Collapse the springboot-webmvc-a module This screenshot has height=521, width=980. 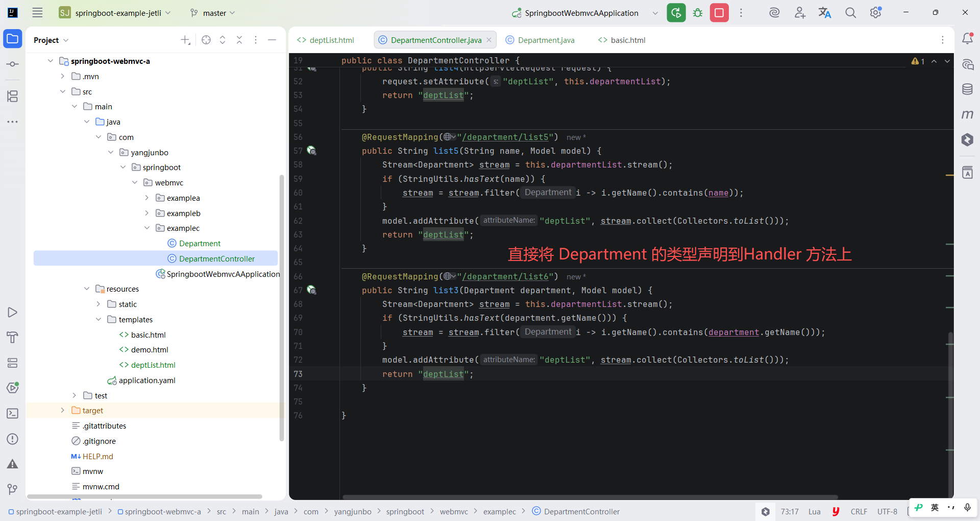point(50,61)
